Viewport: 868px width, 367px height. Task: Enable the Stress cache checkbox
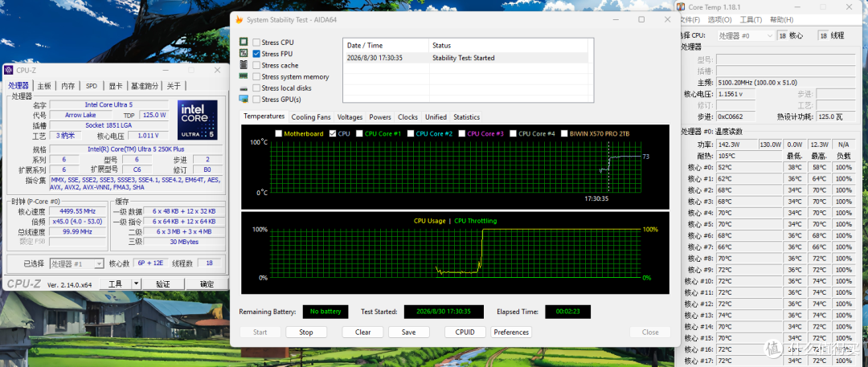point(256,65)
